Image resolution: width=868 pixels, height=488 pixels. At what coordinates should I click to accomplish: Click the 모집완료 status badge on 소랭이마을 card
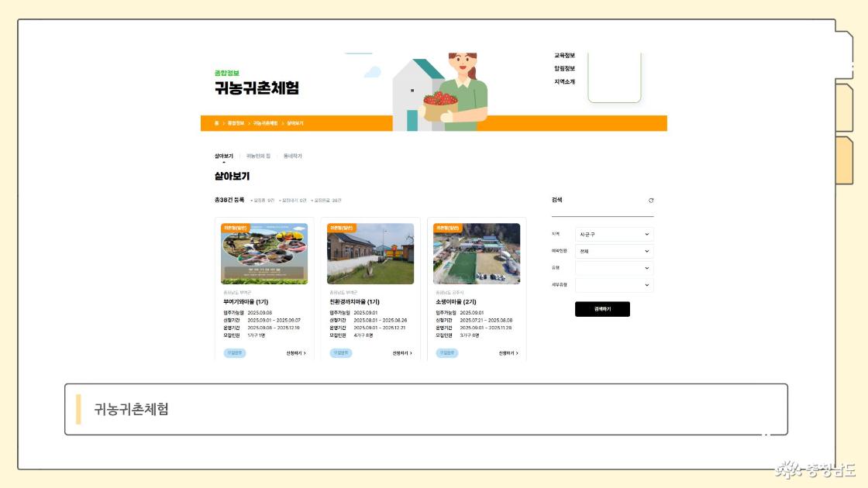click(x=446, y=353)
